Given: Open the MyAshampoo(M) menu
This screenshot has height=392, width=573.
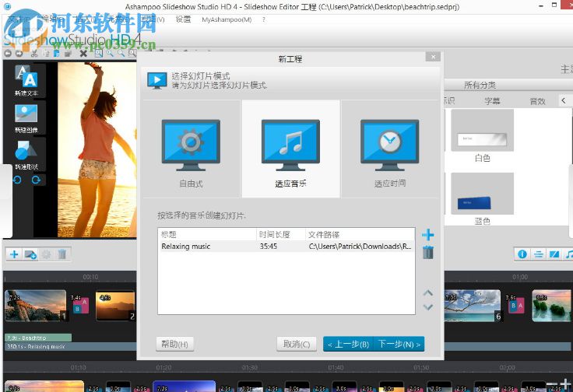Looking at the screenshot, I should click(x=227, y=19).
